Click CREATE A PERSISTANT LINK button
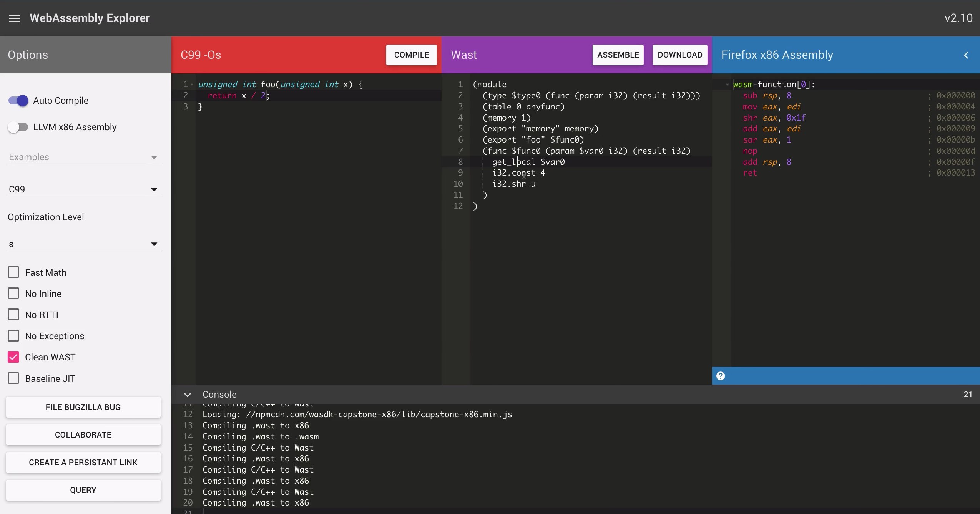This screenshot has width=980, height=514. [83, 463]
